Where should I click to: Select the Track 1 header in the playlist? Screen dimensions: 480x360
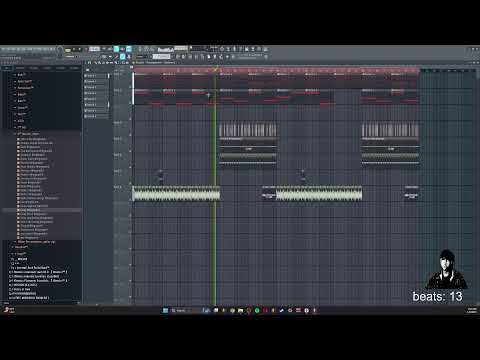pyautogui.click(x=122, y=79)
